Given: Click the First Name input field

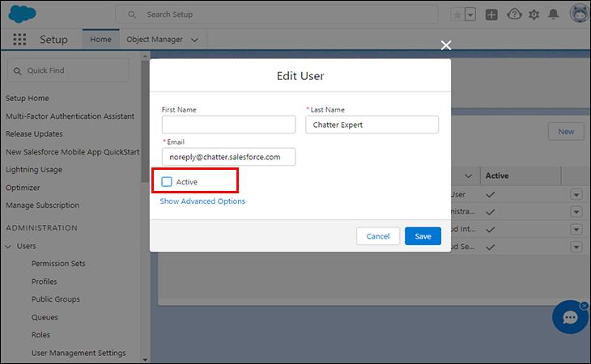Looking at the screenshot, I should (x=228, y=125).
